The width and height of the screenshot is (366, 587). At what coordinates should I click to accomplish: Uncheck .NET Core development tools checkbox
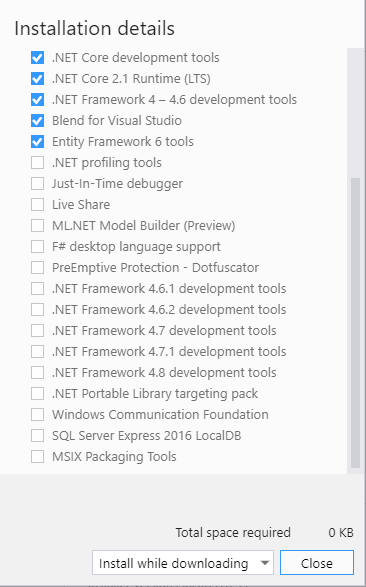point(37,58)
